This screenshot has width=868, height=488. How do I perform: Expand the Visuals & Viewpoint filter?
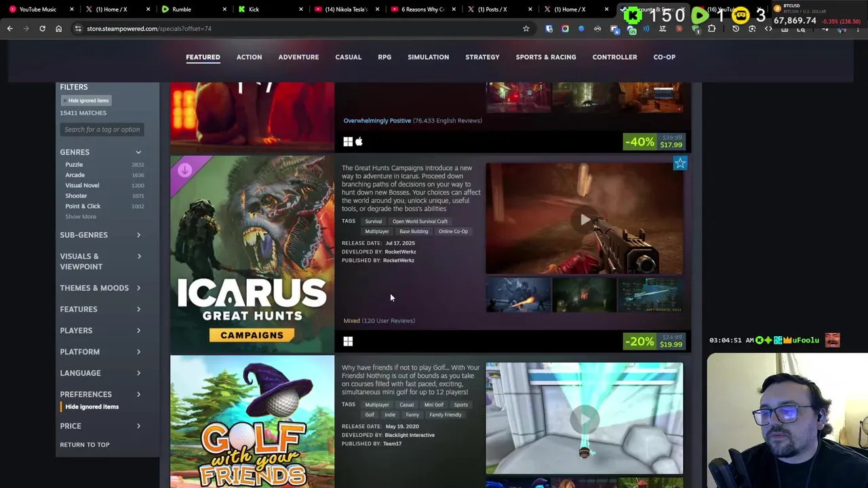(100, 261)
